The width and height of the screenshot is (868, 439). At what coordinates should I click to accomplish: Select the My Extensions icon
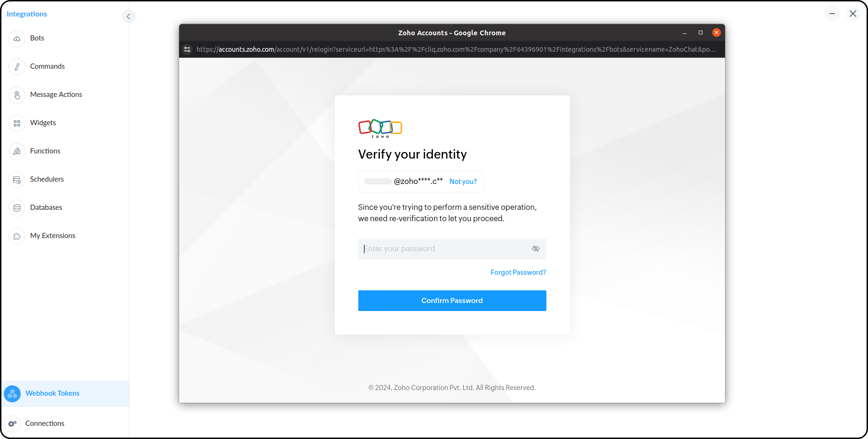click(x=17, y=236)
